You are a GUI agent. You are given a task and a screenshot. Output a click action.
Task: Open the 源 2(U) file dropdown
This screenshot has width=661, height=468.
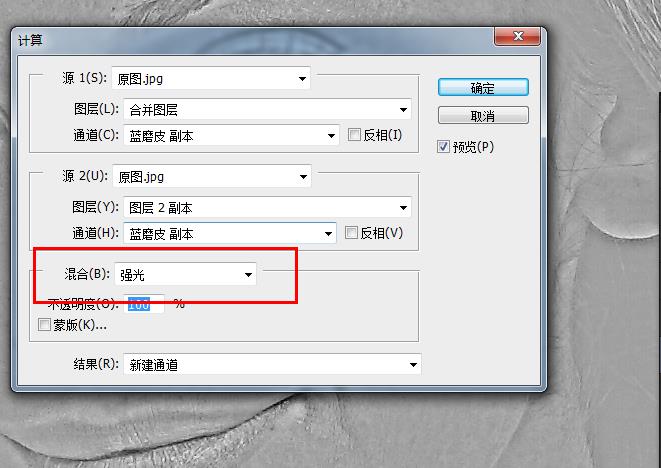pos(212,176)
